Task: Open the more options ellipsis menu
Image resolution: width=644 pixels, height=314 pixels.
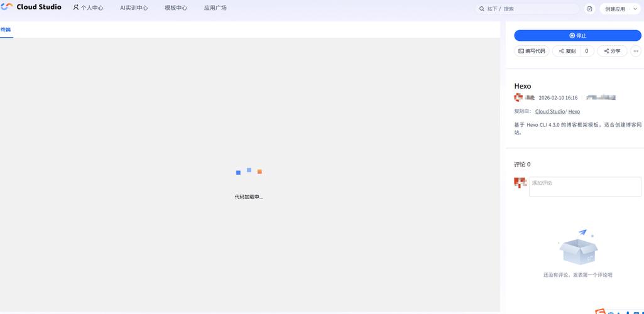Action: pyautogui.click(x=636, y=51)
